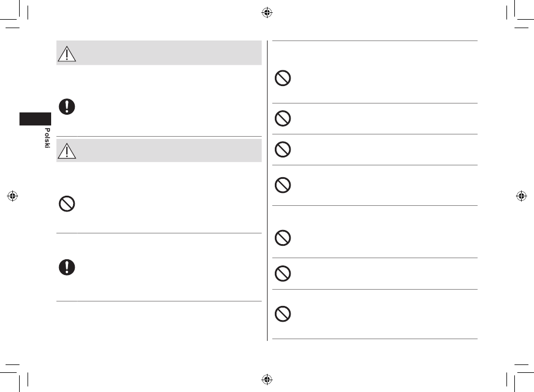
Task: Click the empty area of lower gray banner
Action: pos(169,150)
